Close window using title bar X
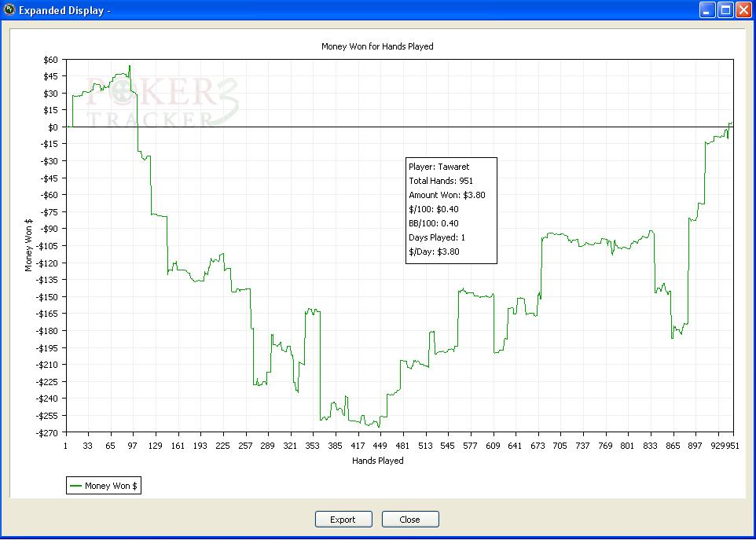Viewport: 756px width, 540px height. coord(743,9)
